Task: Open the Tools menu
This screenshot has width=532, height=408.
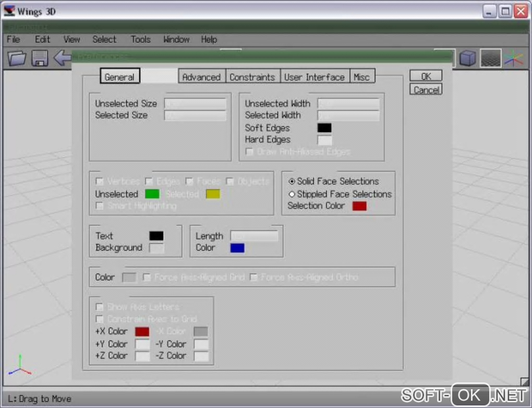Action: pos(140,39)
